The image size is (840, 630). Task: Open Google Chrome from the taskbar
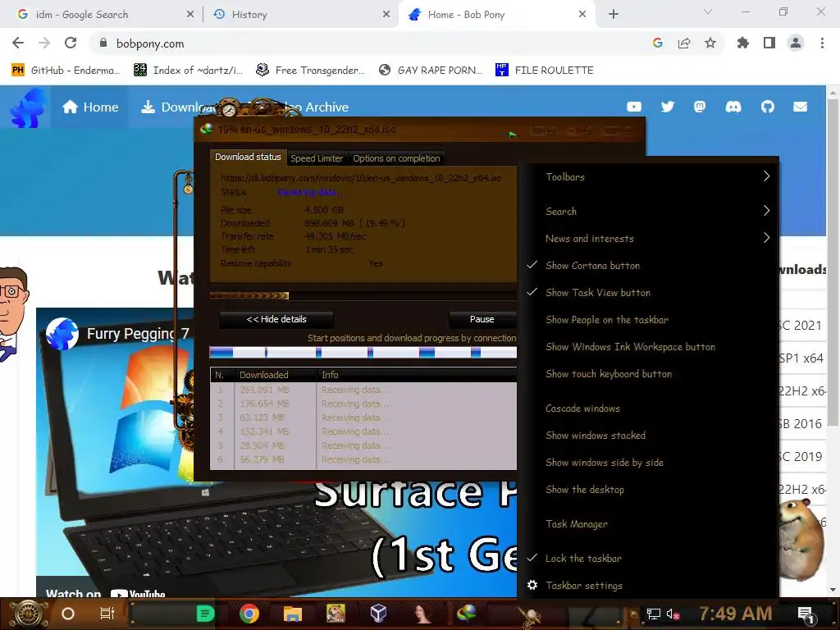[x=249, y=614]
